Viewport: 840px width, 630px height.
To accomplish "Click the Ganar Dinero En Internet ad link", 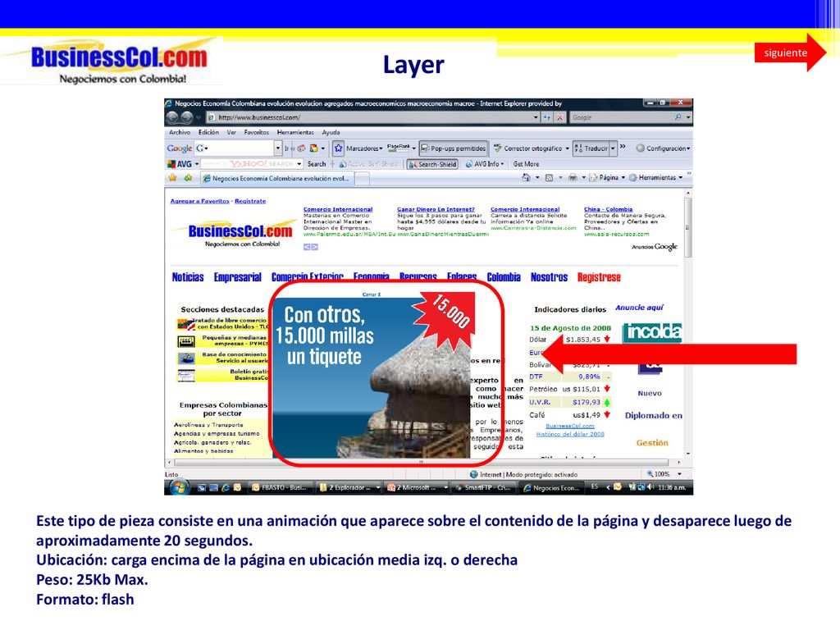I will tap(436, 209).
